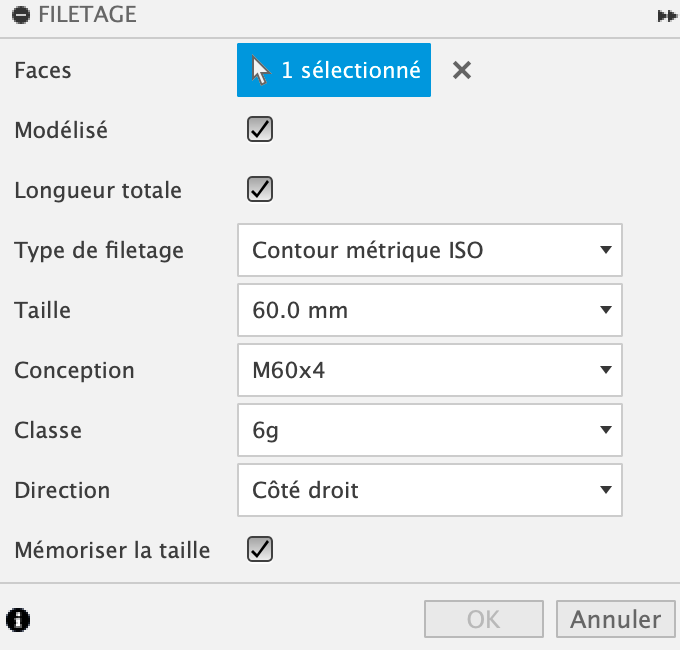680x650 pixels.
Task: Click the double-arrow icon in the header
Action: pyautogui.click(x=666, y=17)
